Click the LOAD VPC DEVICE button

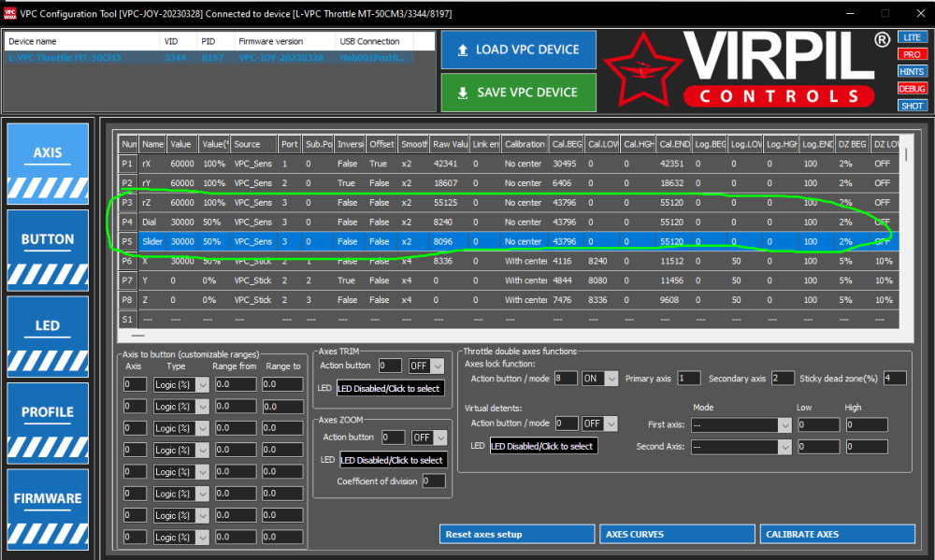pyautogui.click(x=518, y=50)
